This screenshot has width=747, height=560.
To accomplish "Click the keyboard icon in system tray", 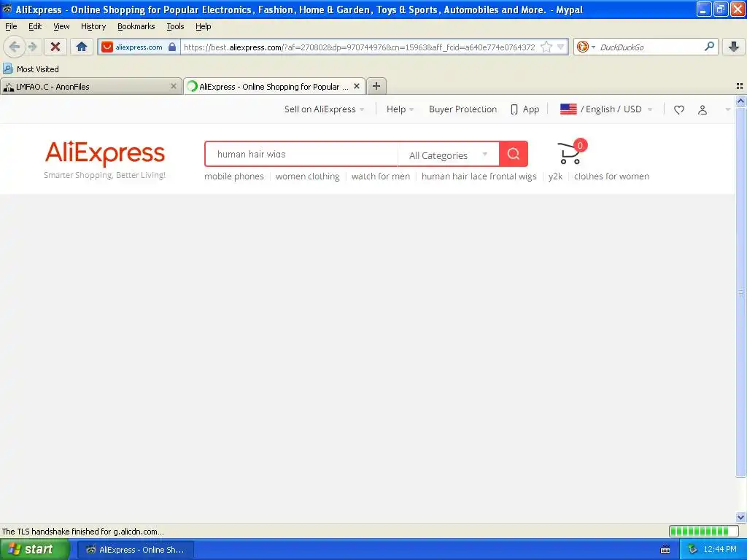I will (x=665, y=550).
